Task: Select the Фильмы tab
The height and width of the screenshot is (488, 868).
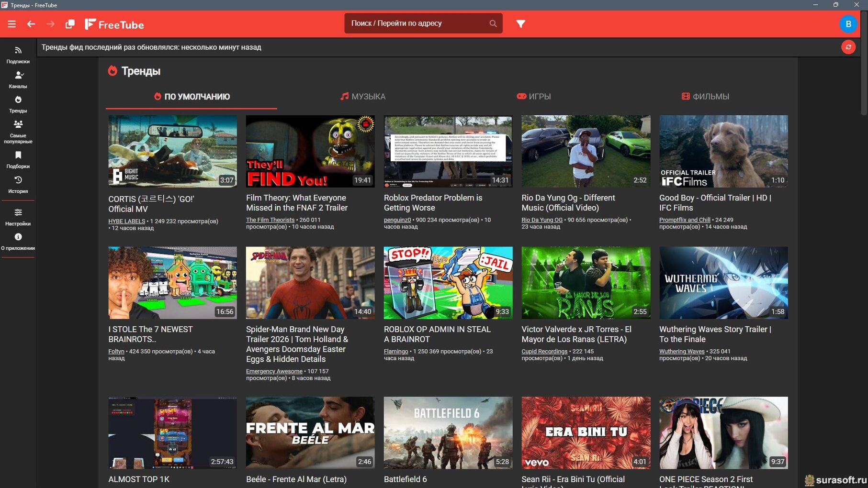Action: [x=705, y=97]
